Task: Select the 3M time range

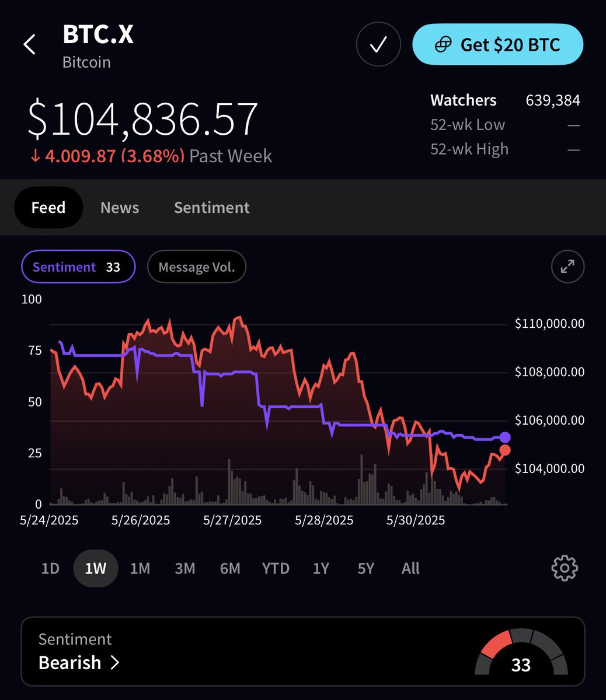Action: pyautogui.click(x=185, y=568)
